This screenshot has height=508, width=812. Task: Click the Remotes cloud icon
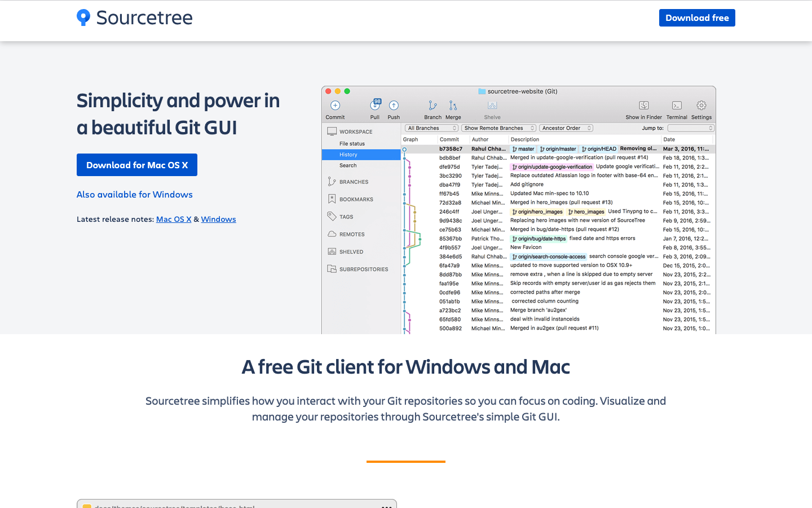[332, 234]
